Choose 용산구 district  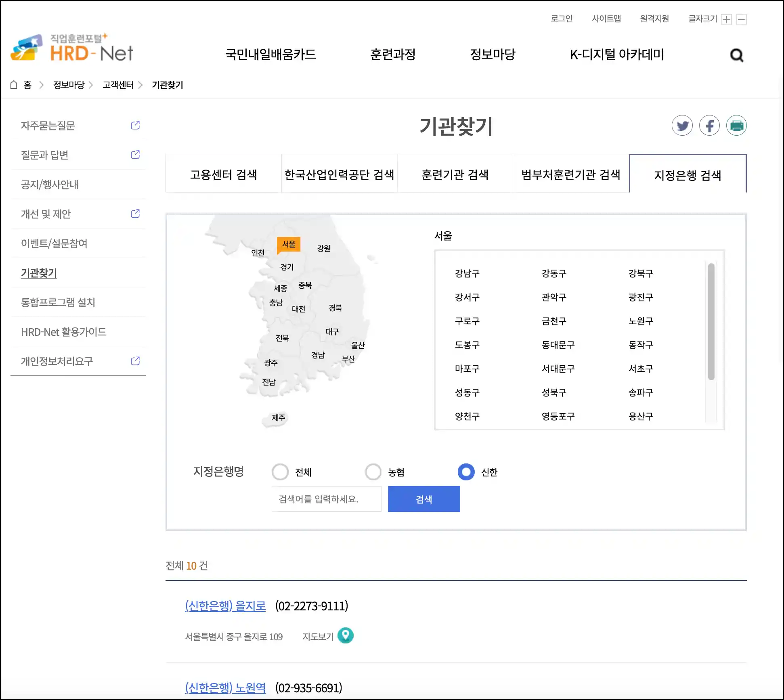point(641,416)
